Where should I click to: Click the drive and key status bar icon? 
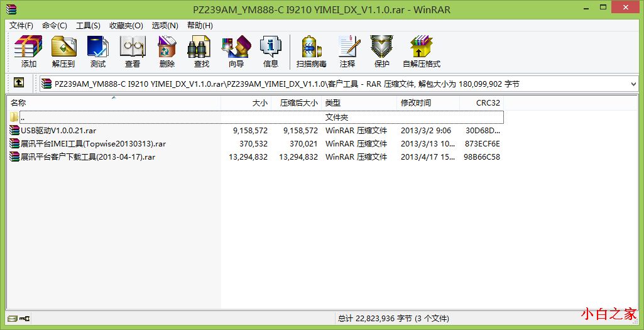point(18,318)
